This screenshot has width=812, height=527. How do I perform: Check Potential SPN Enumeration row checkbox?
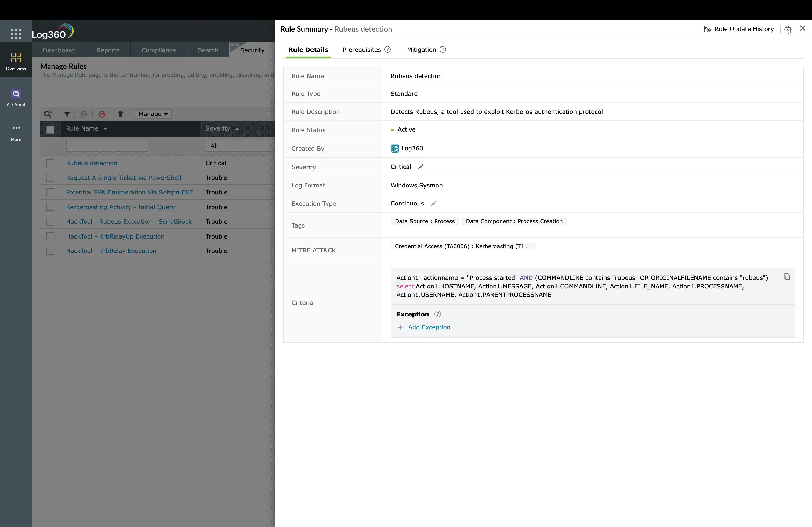pos(50,193)
